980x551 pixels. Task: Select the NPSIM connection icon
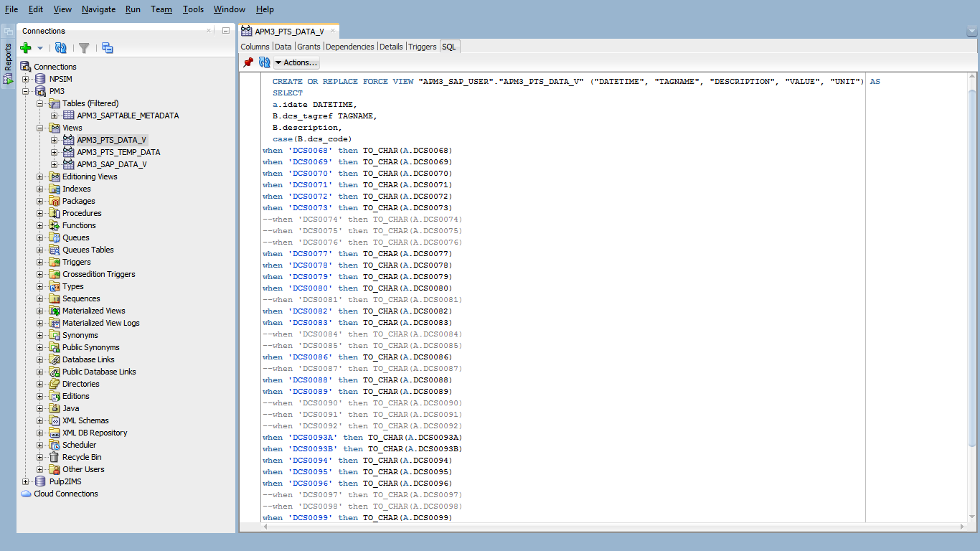pyautogui.click(x=41, y=79)
